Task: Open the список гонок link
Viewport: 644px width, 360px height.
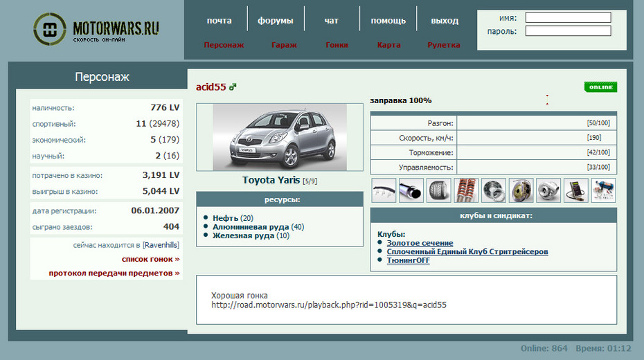Action: 151,259
